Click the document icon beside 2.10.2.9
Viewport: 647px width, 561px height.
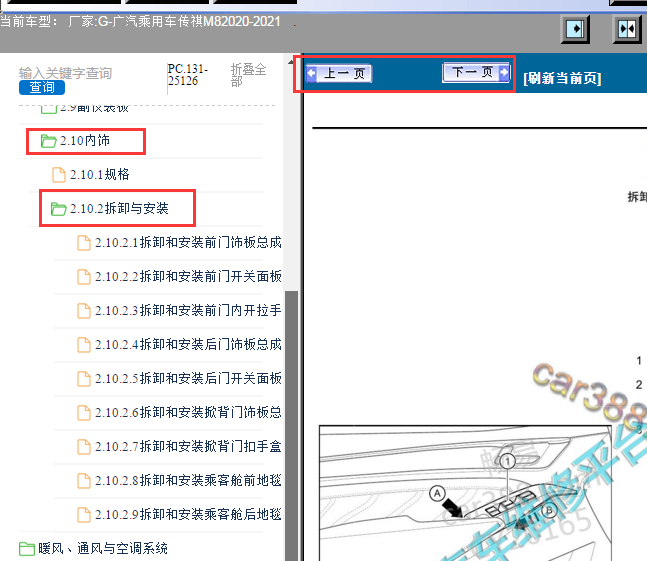pyautogui.click(x=84, y=515)
